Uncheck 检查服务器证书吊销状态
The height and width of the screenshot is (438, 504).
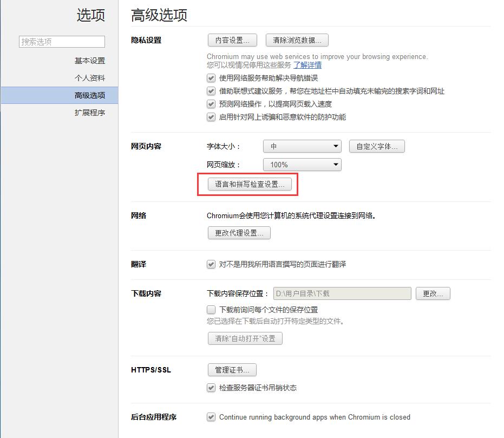[x=211, y=388]
